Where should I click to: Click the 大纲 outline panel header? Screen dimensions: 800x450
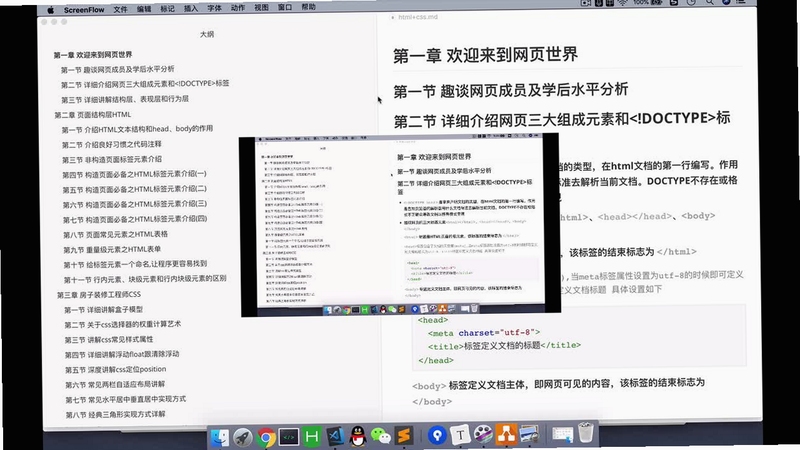[207, 34]
